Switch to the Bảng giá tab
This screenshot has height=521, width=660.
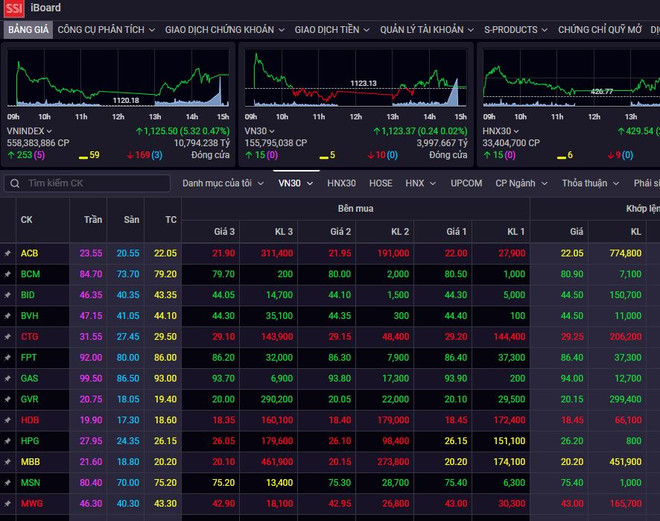[x=26, y=30]
